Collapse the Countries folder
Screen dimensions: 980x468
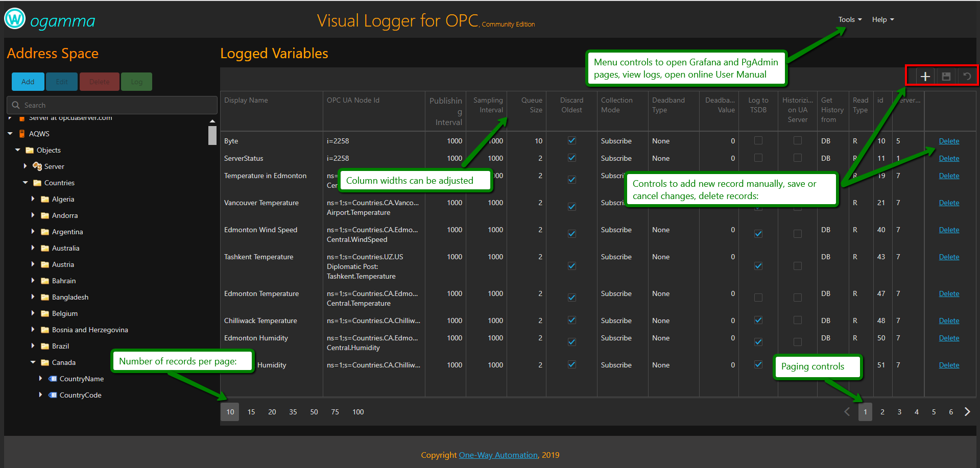(x=26, y=183)
